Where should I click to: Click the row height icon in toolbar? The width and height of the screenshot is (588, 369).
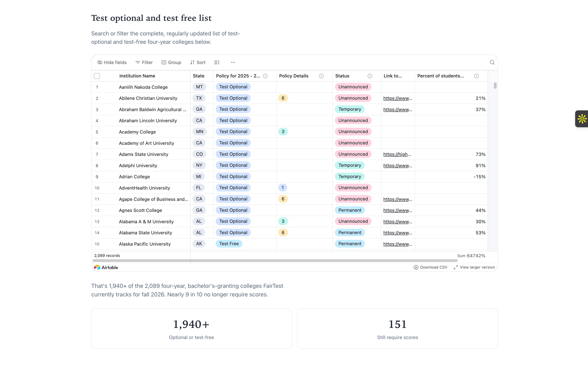tap(217, 62)
